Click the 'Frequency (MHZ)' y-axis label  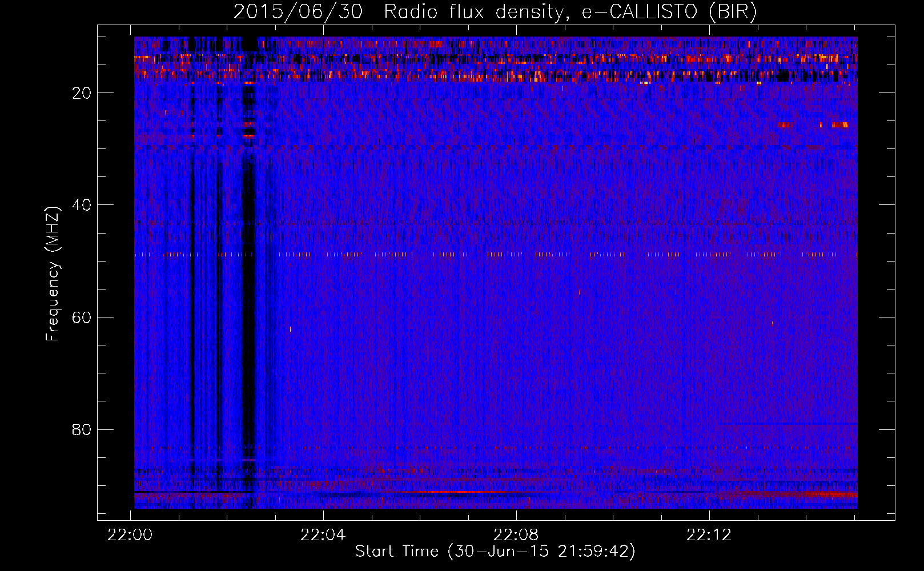tap(53, 274)
